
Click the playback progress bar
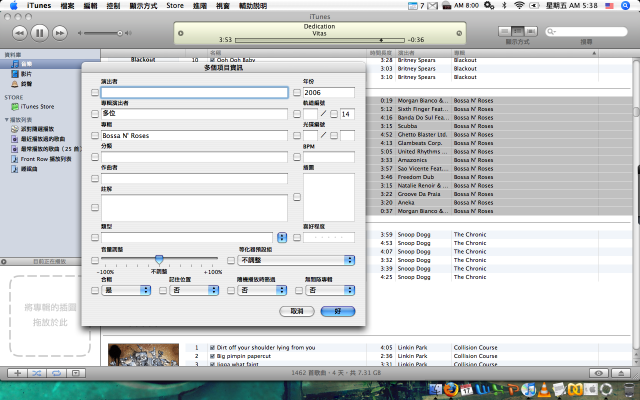[x=320, y=40]
